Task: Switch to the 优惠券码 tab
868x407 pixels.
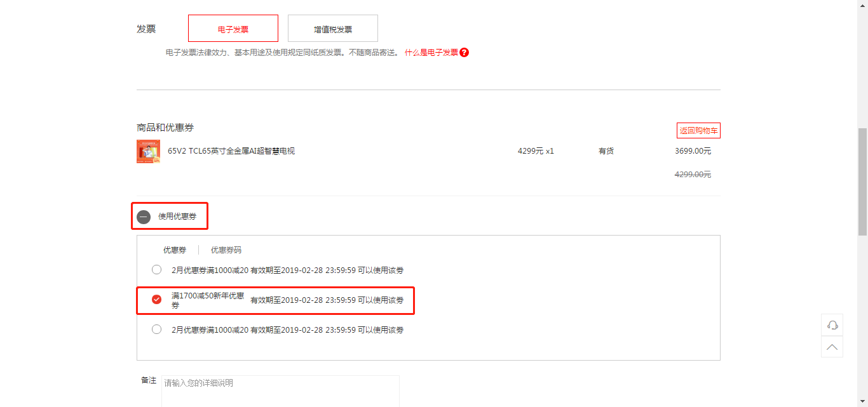Action: click(x=226, y=250)
